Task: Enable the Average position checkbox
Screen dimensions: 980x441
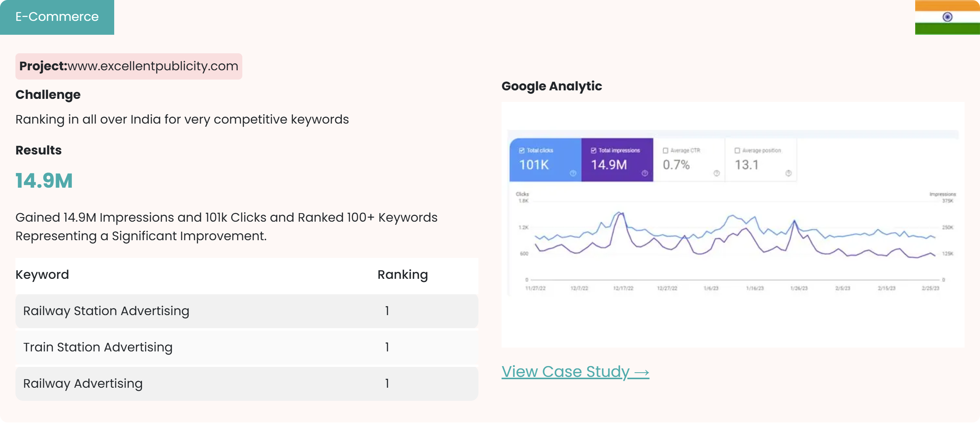Action: 738,151
